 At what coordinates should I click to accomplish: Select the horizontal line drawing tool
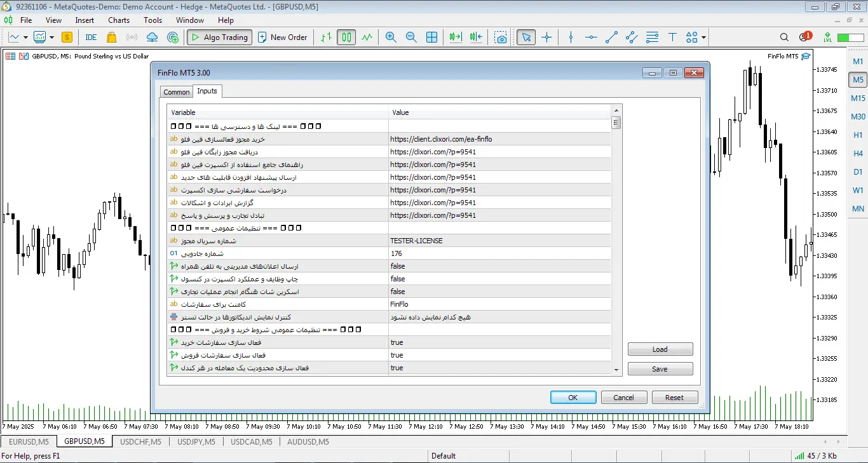click(591, 37)
